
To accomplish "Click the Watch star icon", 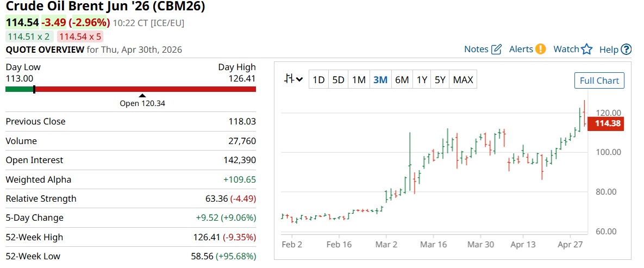I will (x=586, y=49).
